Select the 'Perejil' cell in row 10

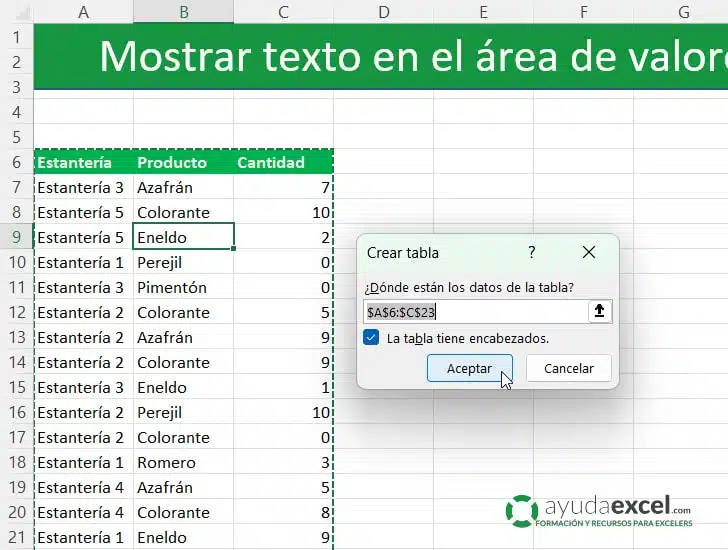point(183,262)
